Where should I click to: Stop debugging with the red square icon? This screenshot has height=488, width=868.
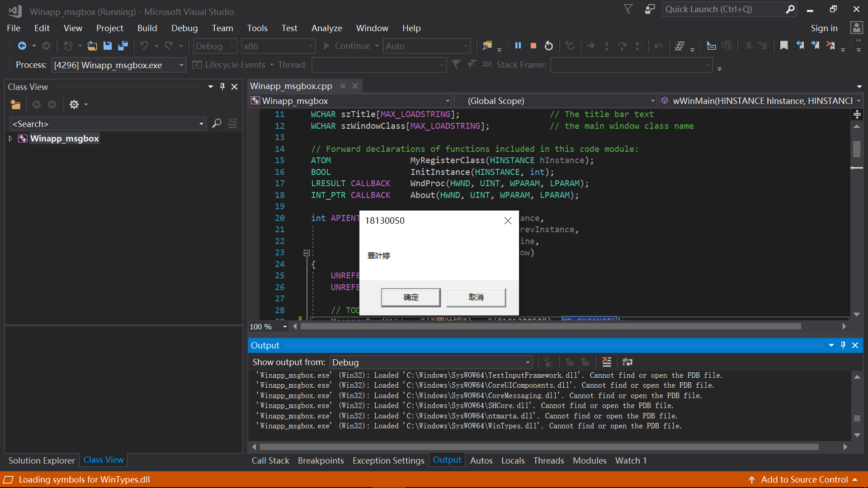click(x=533, y=45)
